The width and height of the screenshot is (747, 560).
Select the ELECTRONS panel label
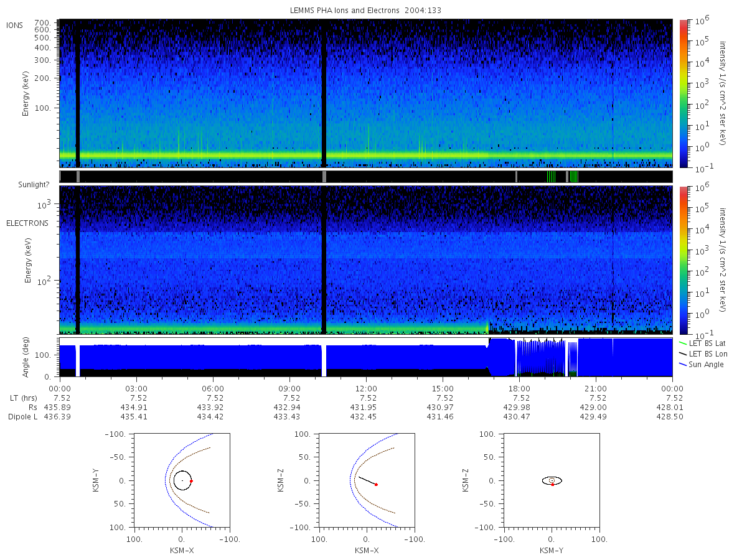[x=27, y=223]
